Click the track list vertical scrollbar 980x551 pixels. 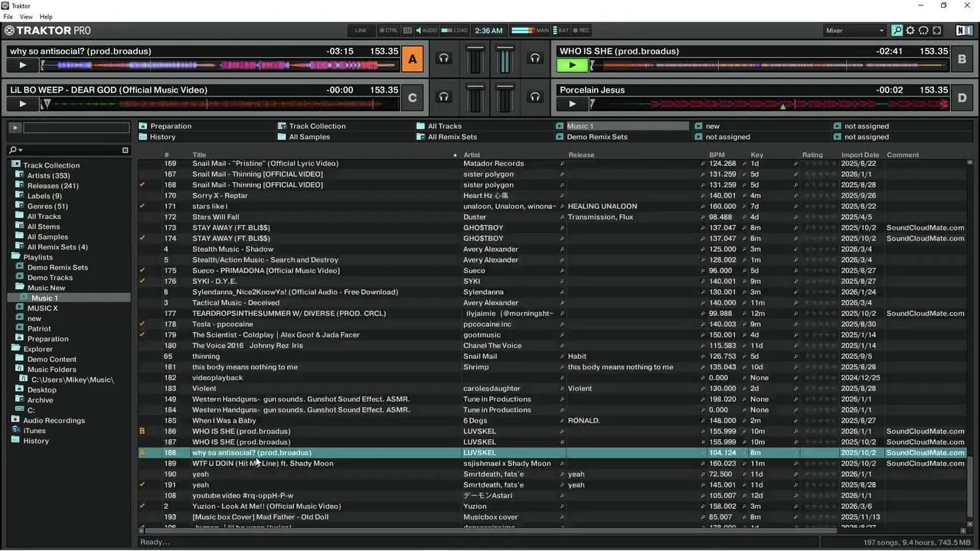972,492
